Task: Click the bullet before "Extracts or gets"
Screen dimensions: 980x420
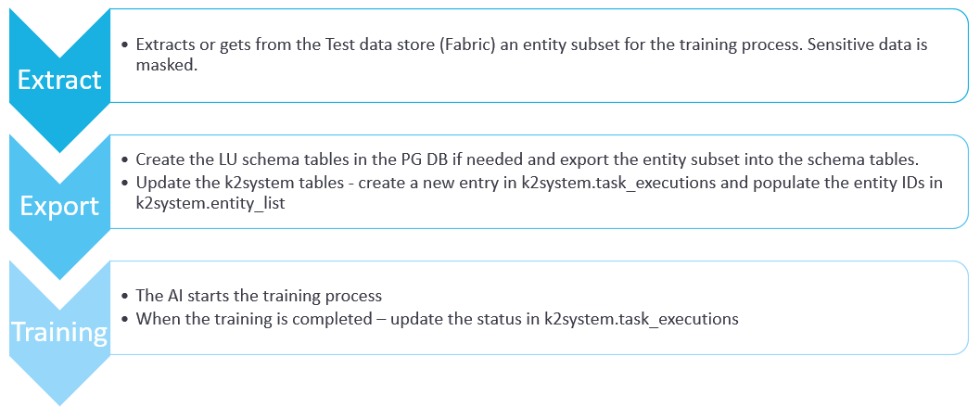Action: 125,45
